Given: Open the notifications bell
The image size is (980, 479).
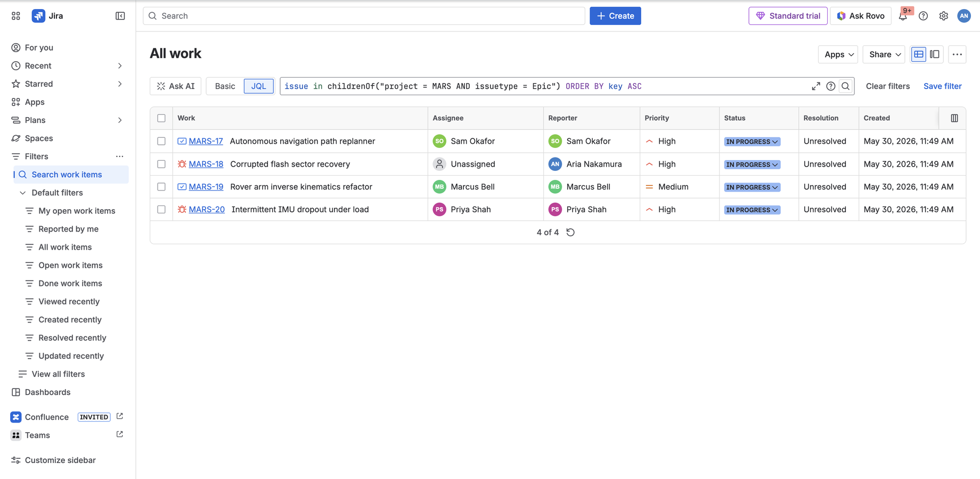Looking at the screenshot, I should (x=903, y=16).
